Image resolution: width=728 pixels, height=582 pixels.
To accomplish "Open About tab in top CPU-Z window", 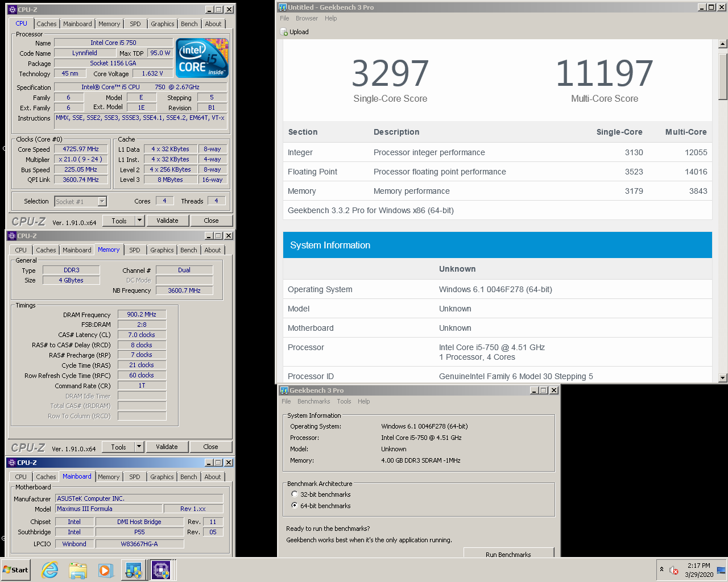I will (213, 24).
